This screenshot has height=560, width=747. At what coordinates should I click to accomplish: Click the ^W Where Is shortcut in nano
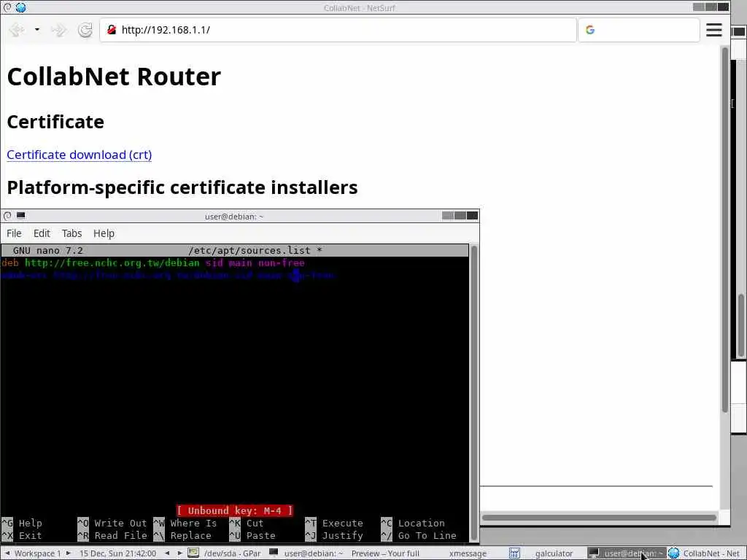tap(185, 523)
